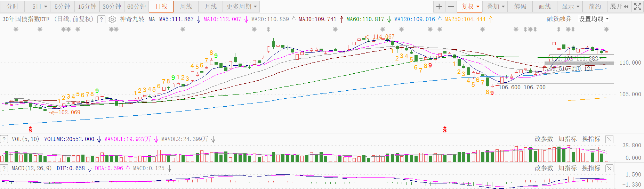
Task: Click the zoom out minus icon
Action: point(451,7)
